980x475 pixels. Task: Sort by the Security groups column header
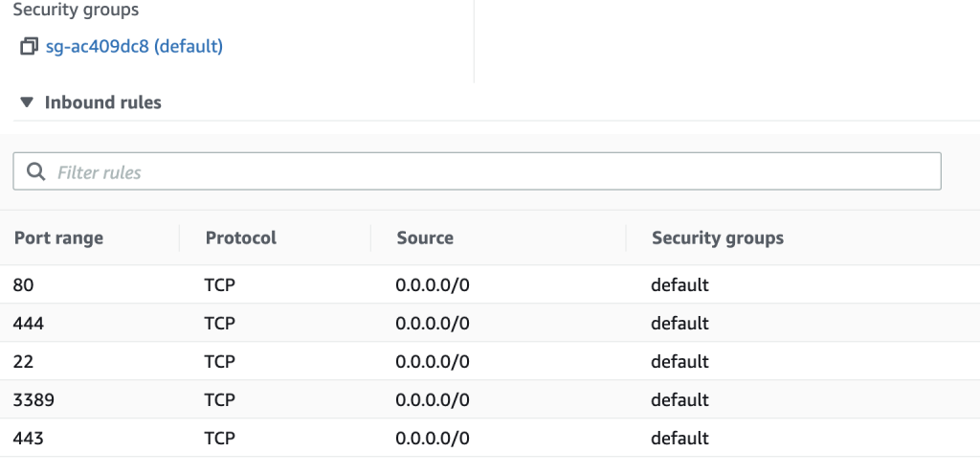(717, 237)
